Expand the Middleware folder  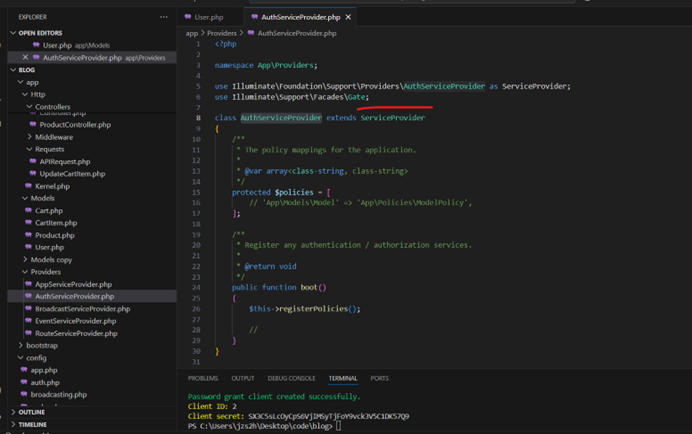coord(53,137)
